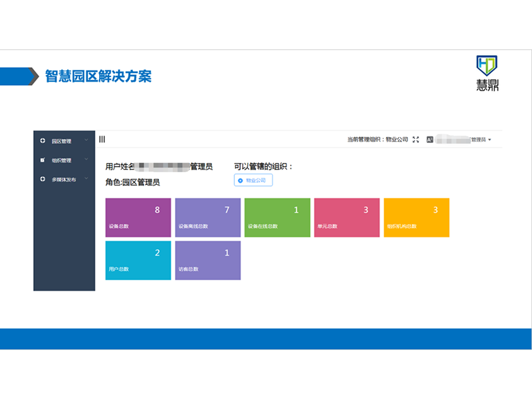The width and height of the screenshot is (532, 399).
Task: Click the user avatar icon in header
Action: [x=430, y=140]
